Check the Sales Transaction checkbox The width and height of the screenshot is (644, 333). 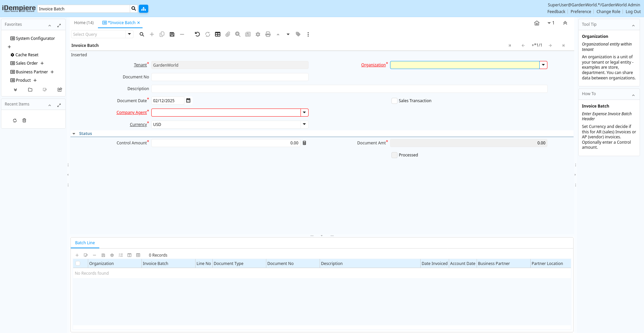(x=394, y=101)
